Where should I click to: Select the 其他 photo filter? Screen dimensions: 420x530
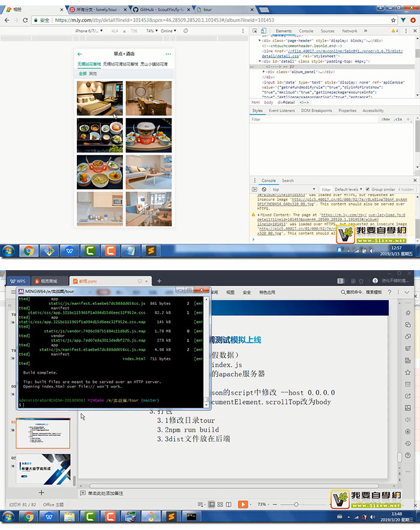pos(92,73)
